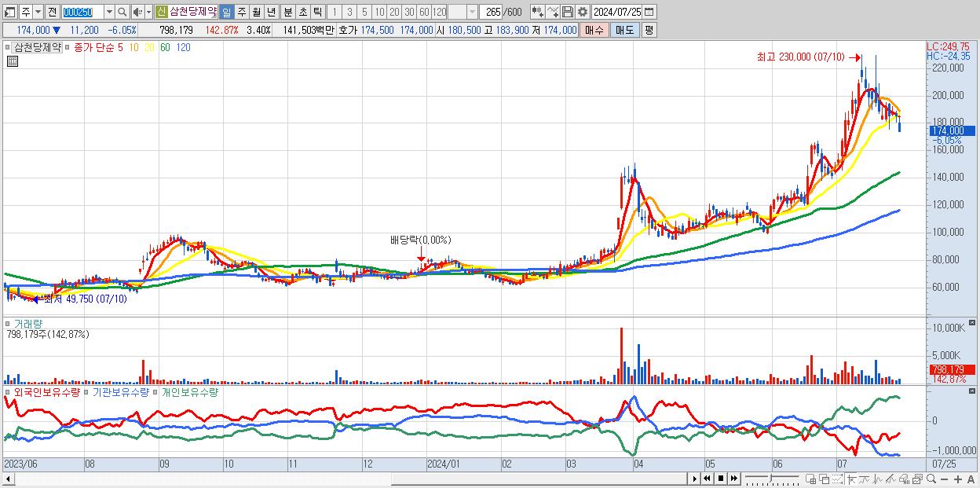Zoom with bottom magnifier icon
This screenshot has height=488, width=980.
(x=931, y=479)
